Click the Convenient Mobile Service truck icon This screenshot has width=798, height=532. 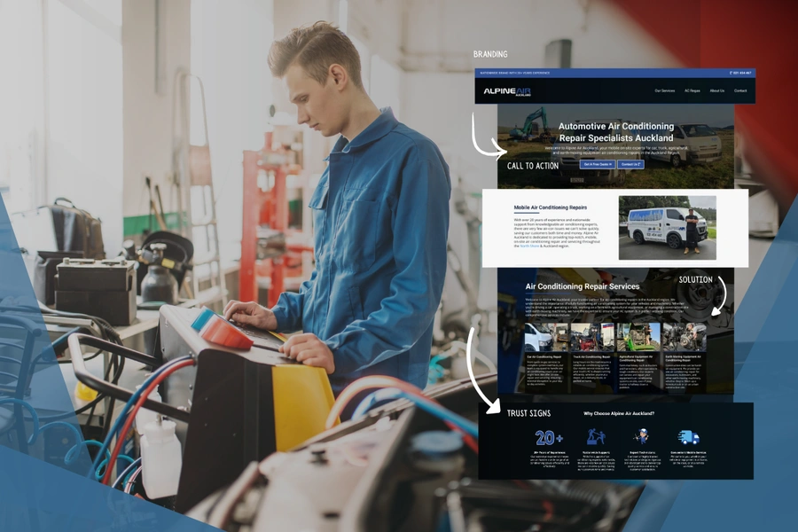(688, 437)
